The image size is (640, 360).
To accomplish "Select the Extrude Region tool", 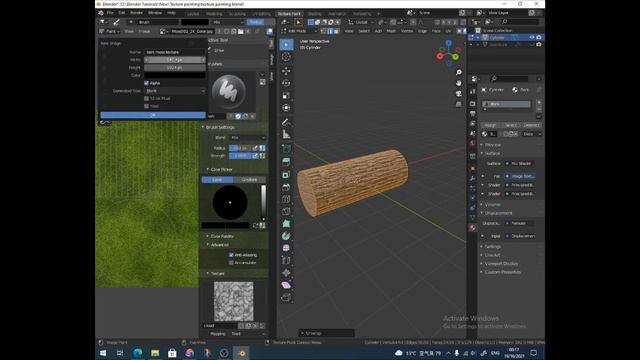I will tap(286, 162).
